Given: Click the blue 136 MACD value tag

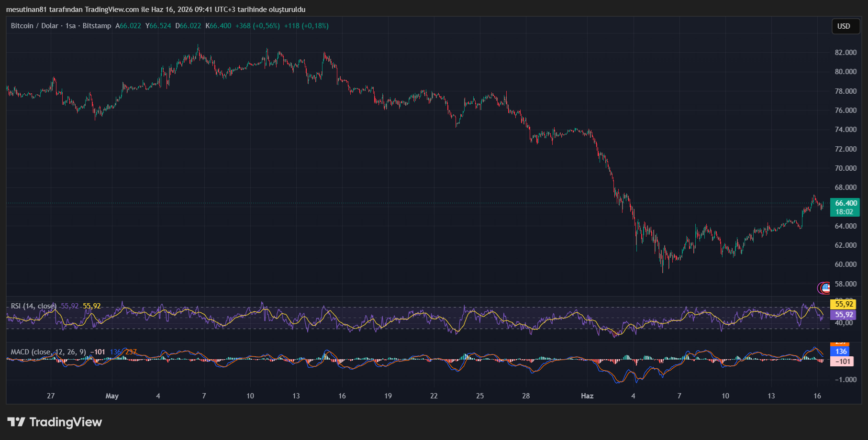Looking at the screenshot, I should pos(841,351).
